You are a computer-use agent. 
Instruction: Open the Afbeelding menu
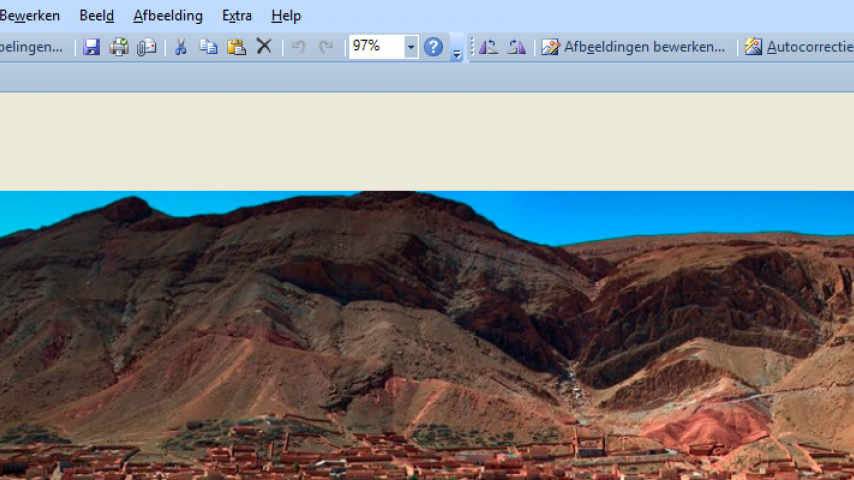[x=167, y=16]
